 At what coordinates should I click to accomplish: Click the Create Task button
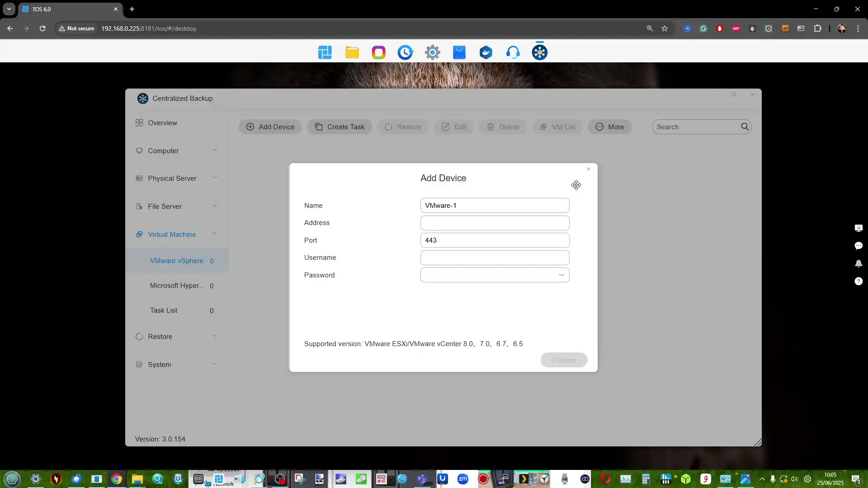[340, 127]
